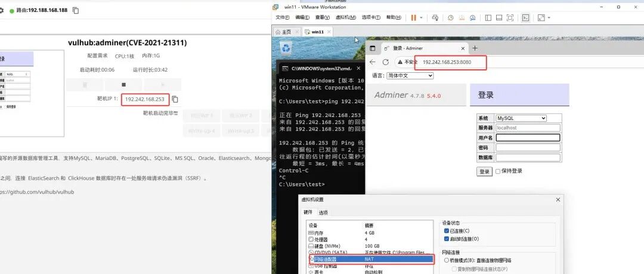Image resolution: width=644 pixels, height=274 pixels.
Task: Click the 数据库 input field
Action: point(528,157)
